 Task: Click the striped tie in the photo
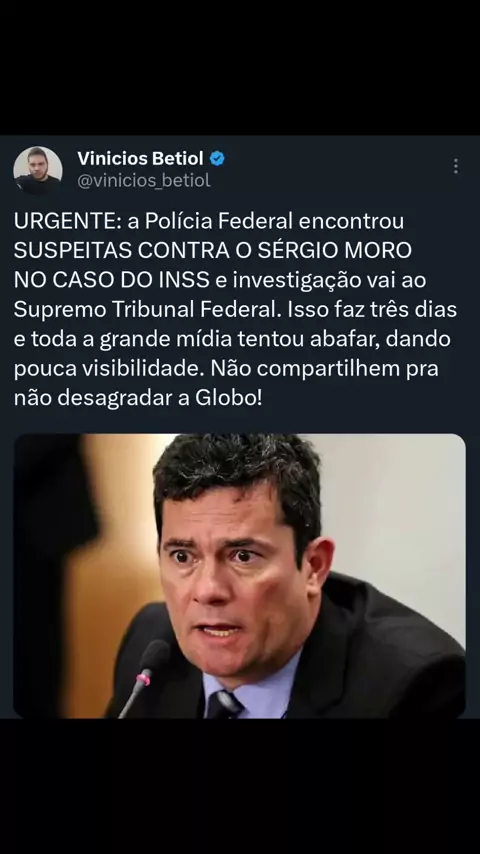225,703
